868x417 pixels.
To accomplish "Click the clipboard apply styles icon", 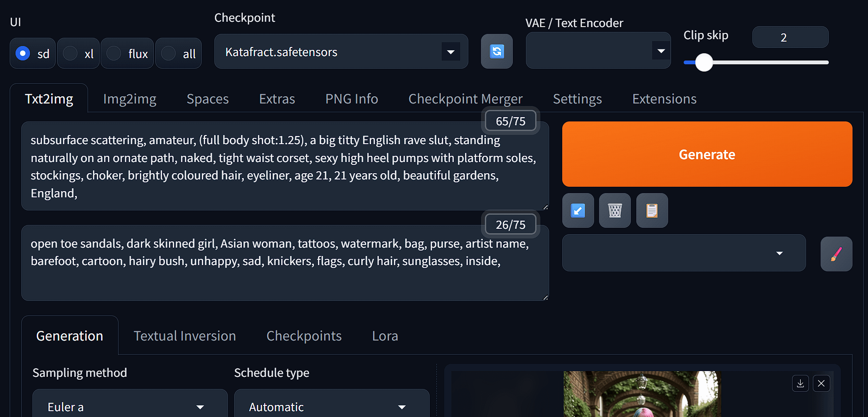I will click(652, 210).
